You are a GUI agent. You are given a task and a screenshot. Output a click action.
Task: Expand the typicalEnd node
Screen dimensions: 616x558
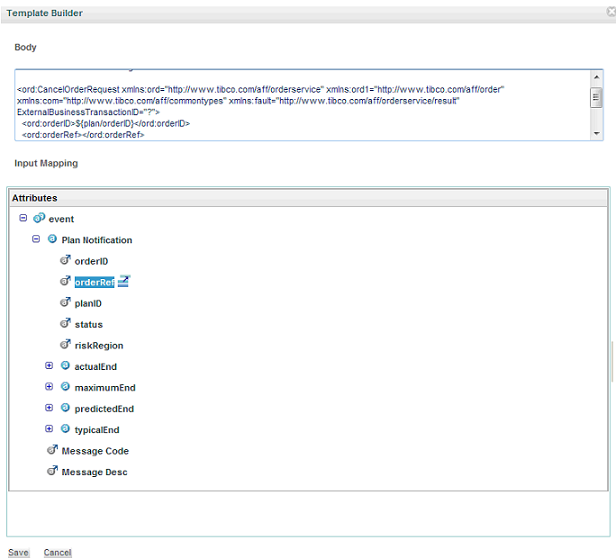click(x=49, y=429)
